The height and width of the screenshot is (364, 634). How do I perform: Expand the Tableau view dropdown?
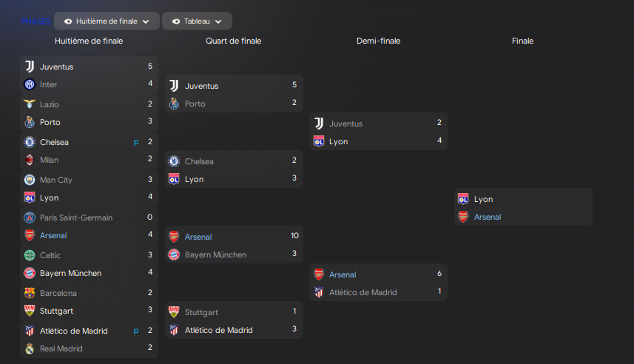[x=197, y=21]
